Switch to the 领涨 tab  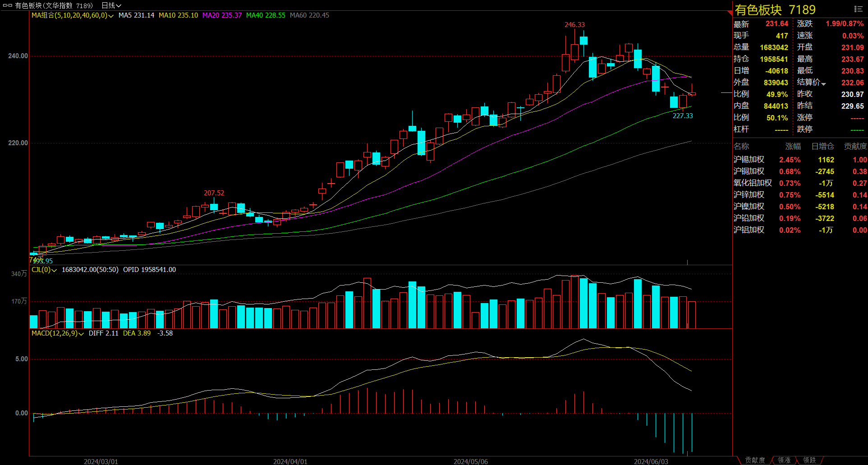(784, 460)
